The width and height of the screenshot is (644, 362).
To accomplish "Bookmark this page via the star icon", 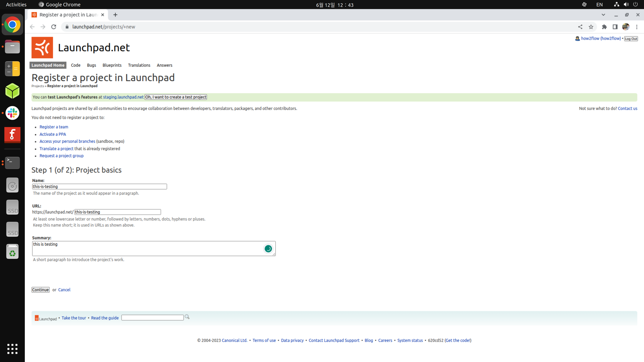I will tap(591, 27).
